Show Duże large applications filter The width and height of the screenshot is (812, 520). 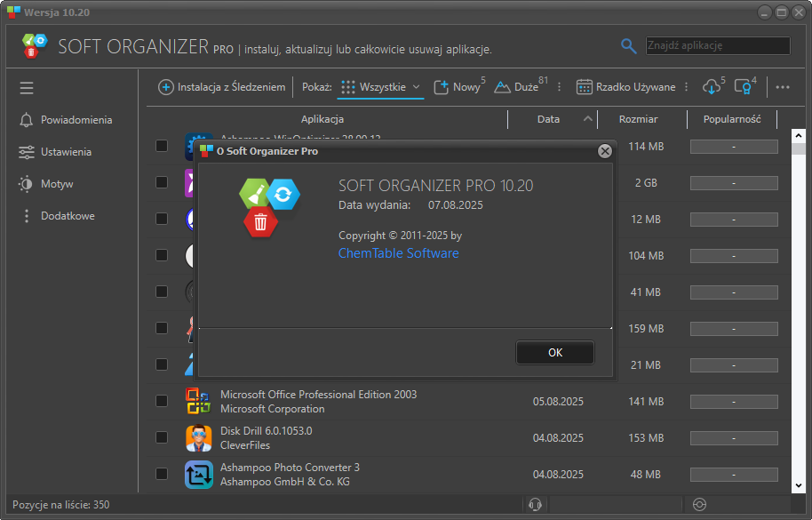(520, 87)
